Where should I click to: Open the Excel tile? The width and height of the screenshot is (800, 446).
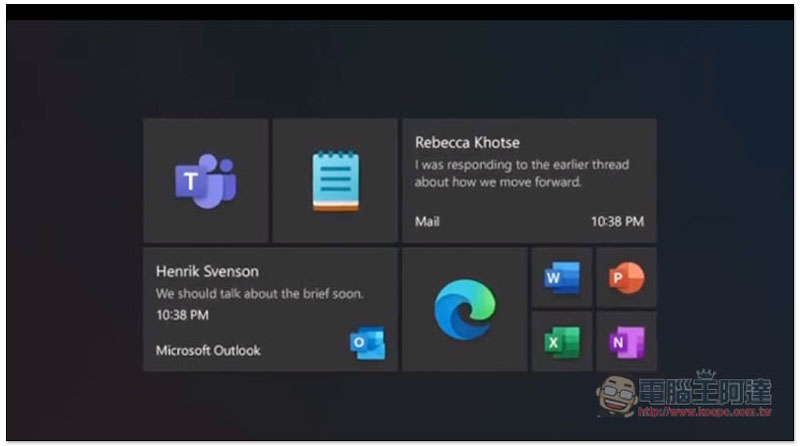pyautogui.click(x=562, y=341)
